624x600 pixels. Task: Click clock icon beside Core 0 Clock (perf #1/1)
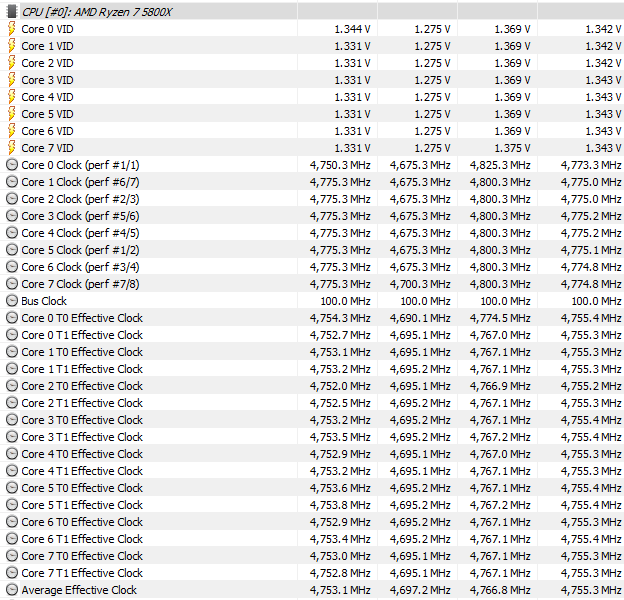point(12,165)
